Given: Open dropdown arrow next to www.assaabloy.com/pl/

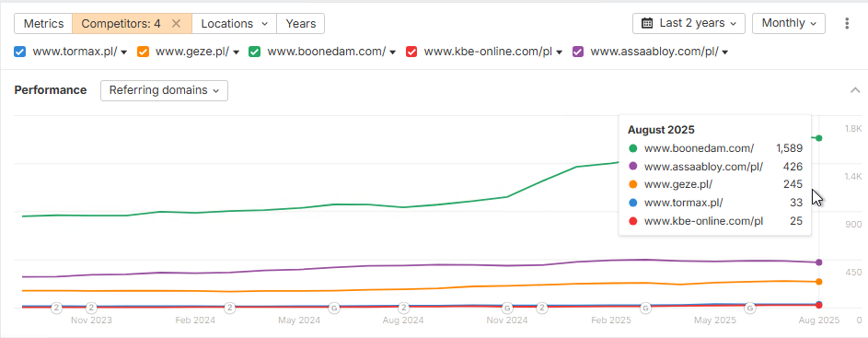Looking at the screenshot, I should point(724,52).
